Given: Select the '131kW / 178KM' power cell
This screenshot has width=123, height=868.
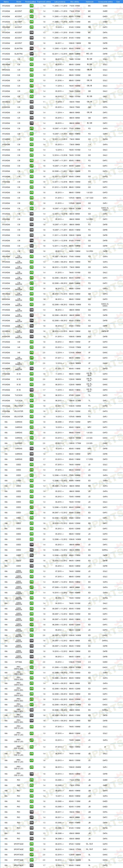Looking at the screenshot, I should (74, 347).
